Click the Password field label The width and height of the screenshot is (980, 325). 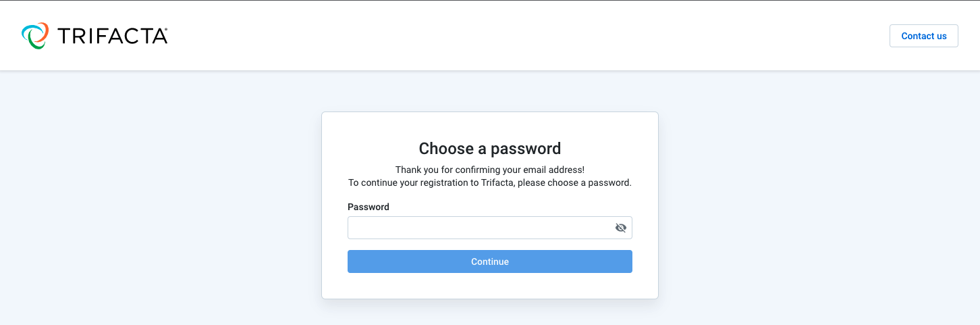369,207
